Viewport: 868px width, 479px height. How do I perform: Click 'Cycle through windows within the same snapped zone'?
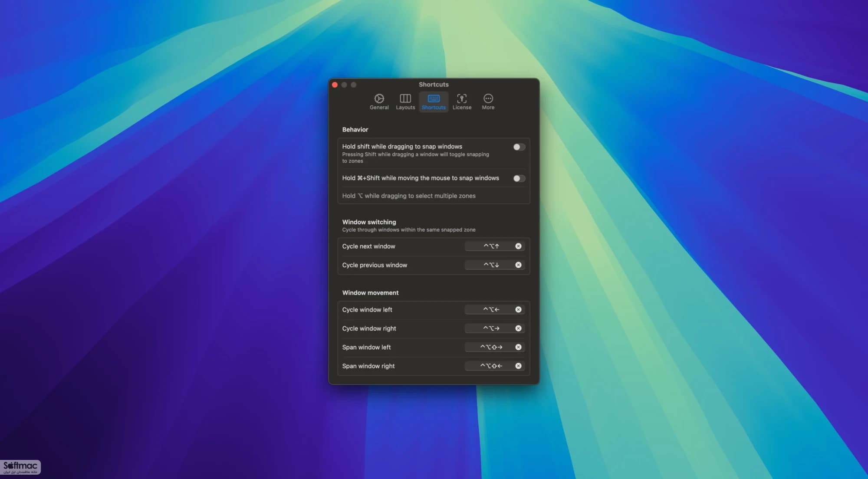(409, 230)
